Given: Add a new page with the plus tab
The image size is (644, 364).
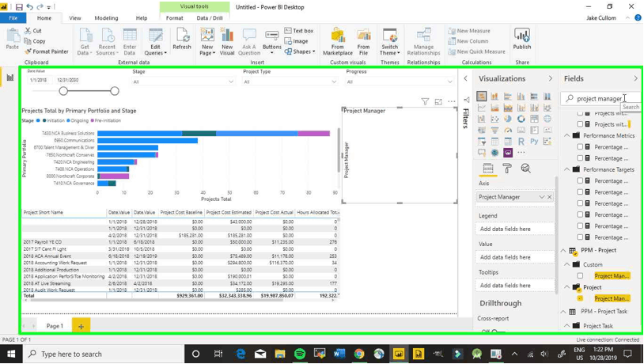Looking at the screenshot, I should pyautogui.click(x=81, y=326).
